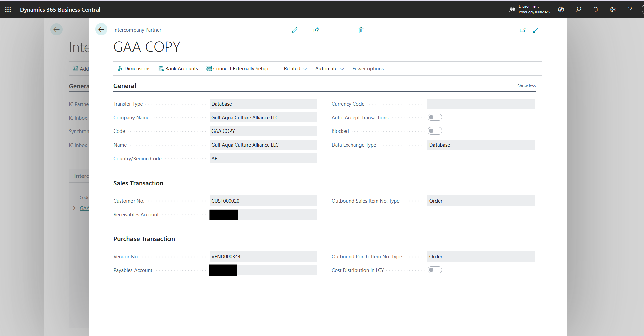Image resolution: width=644 pixels, height=336 pixels.
Task: Collapse the General section header
Action: (125, 86)
